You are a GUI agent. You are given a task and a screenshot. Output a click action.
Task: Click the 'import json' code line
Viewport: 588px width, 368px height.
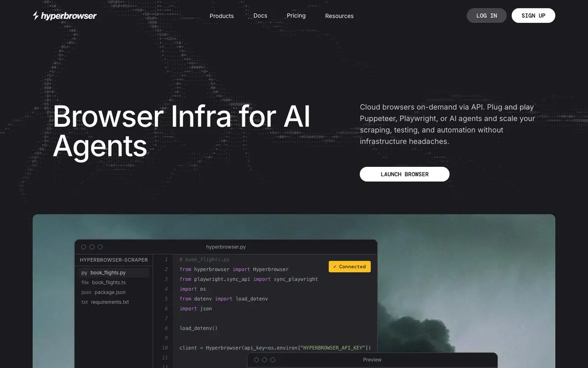(x=196, y=309)
